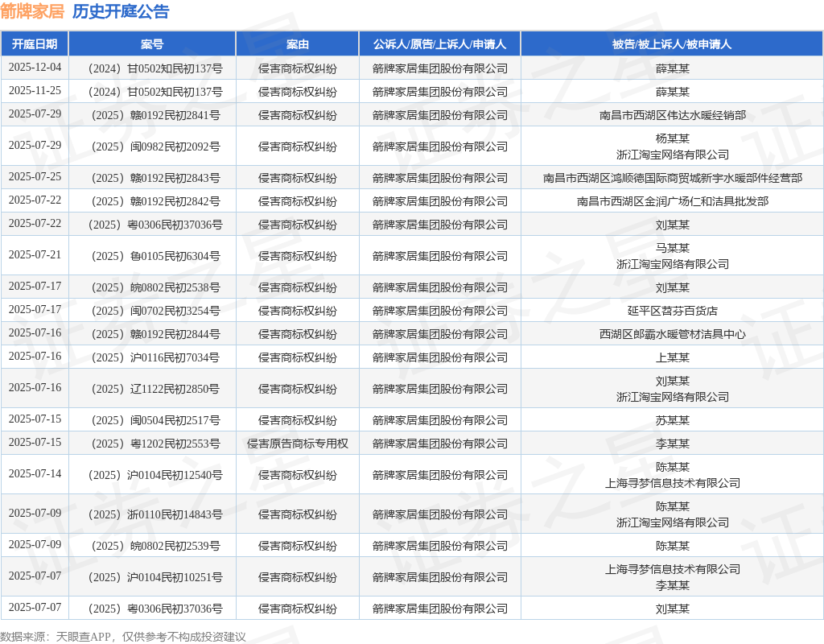Screen dimensions: 824x644
Task: Click the date cell 2025-07-25
Action: coord(35,176)
